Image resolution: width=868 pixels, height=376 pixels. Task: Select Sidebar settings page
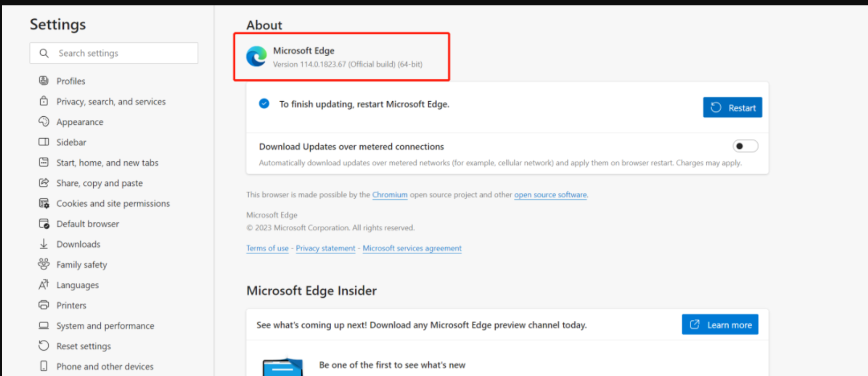[71, 142]
